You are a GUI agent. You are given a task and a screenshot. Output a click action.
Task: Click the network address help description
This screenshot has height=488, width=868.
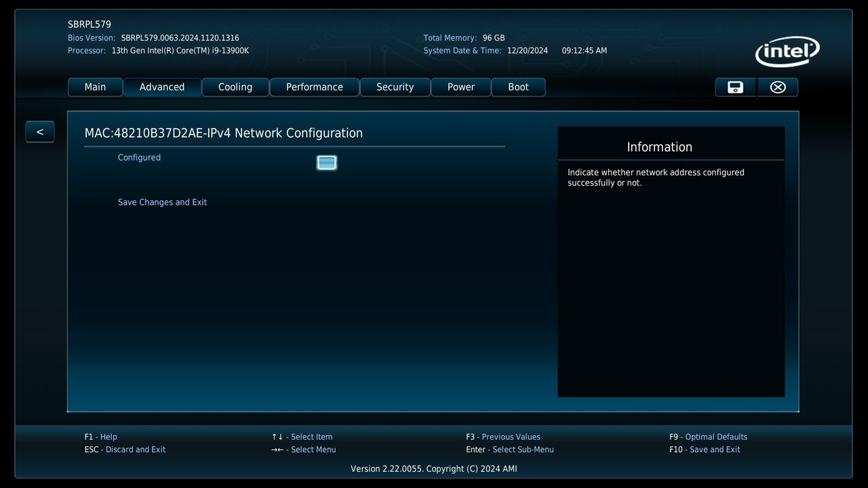(656, 178)
